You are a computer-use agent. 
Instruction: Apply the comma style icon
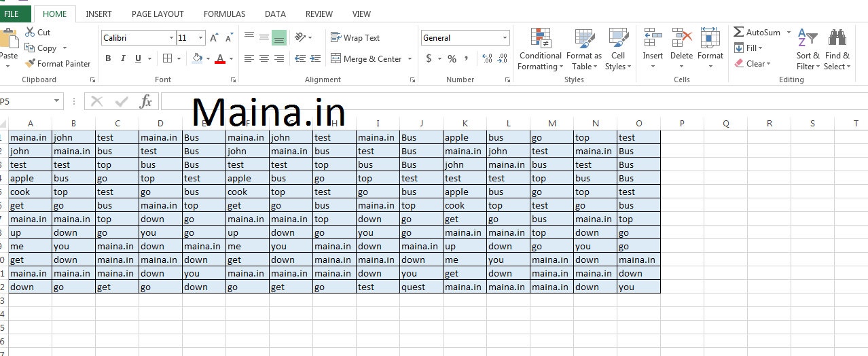(468, 59)
